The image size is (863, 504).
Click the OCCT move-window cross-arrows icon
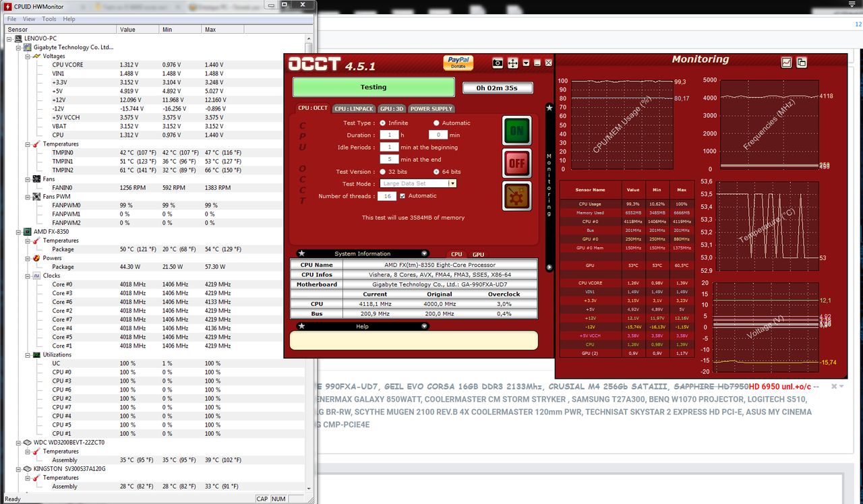(512, 63)
